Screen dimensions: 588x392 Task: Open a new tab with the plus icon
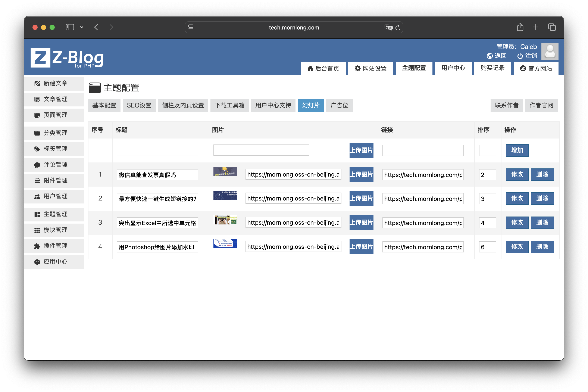535,27
